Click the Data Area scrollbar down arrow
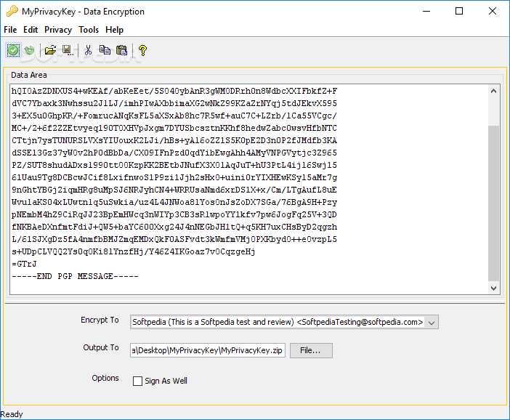The image size is (510, 420). click(493, 288)
